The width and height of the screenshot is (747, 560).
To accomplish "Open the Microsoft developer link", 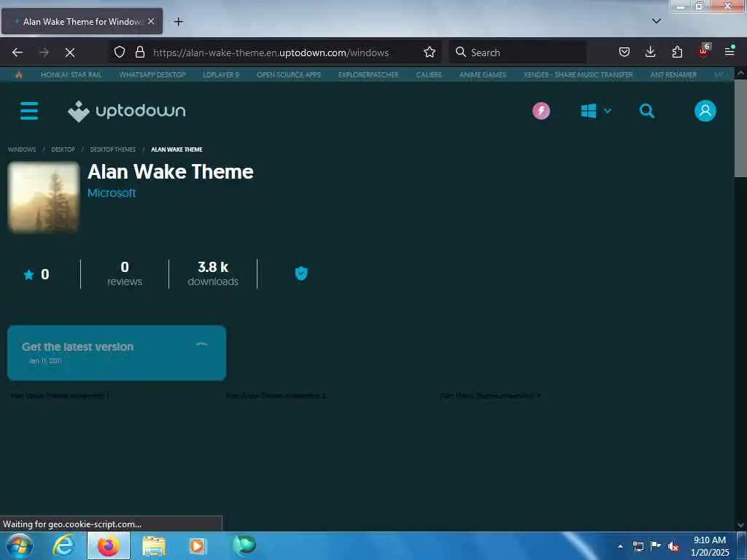I will tap(112, 192).
